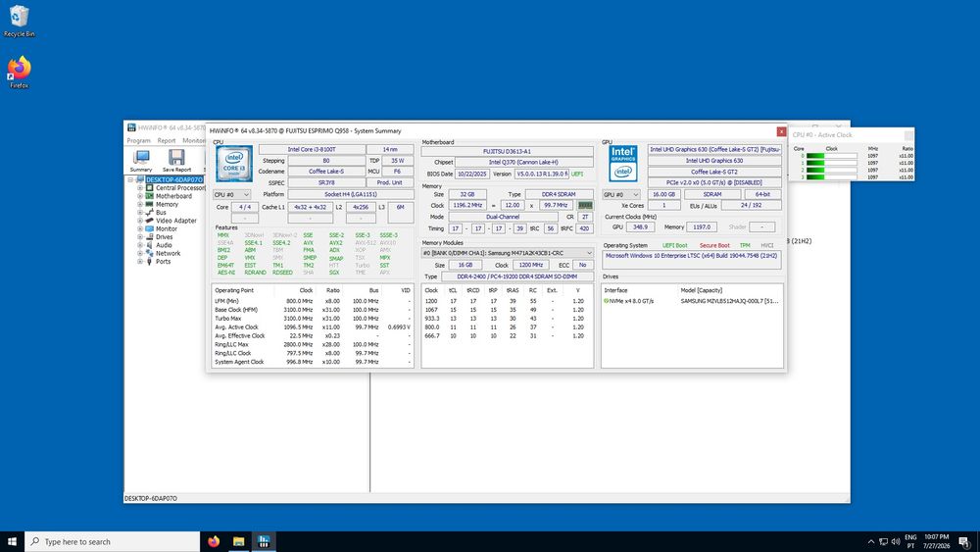Screen dimensions: 980x552
Task: Click the Intel Core i3 CPU logo
Action: 234,164
